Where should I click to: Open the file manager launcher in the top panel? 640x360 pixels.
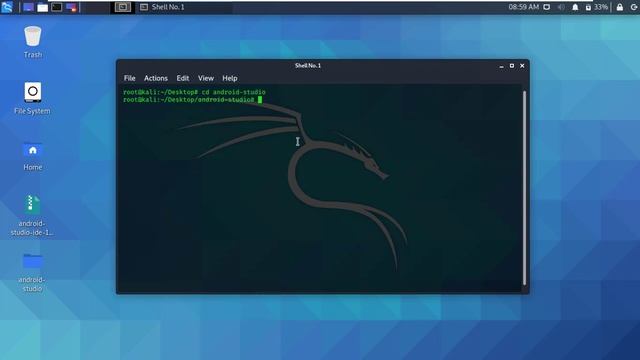[42, 7]
